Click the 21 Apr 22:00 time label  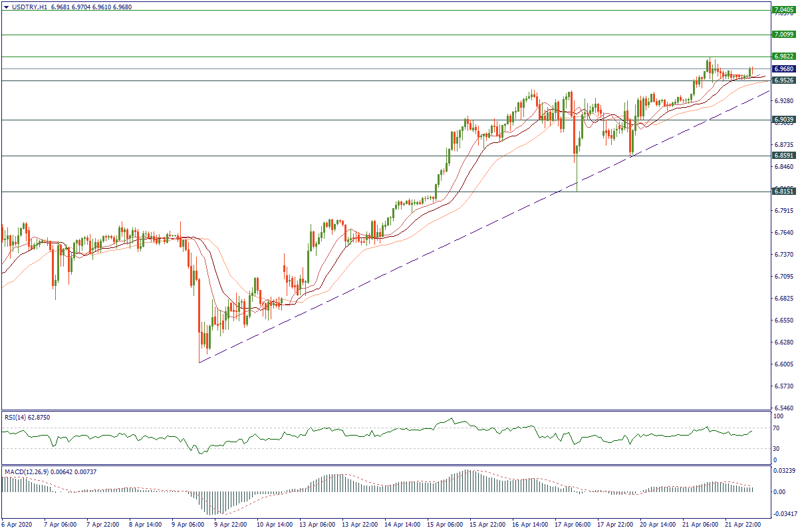pyautogui.click(x=743, y=525)
